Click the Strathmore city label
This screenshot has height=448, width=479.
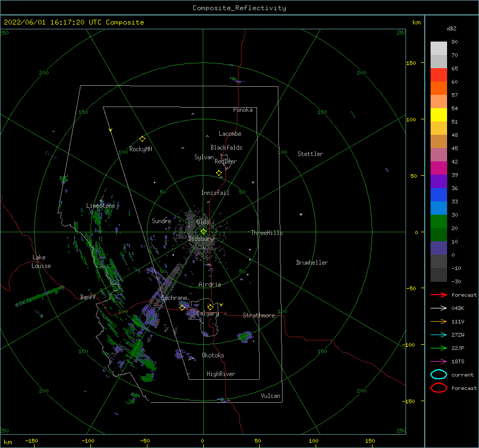pyautogui.click(x=259, y=315)
